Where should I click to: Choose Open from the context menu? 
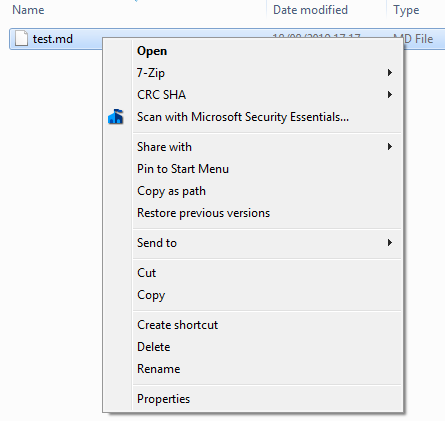pyautogui.click(x=252, y=51)
